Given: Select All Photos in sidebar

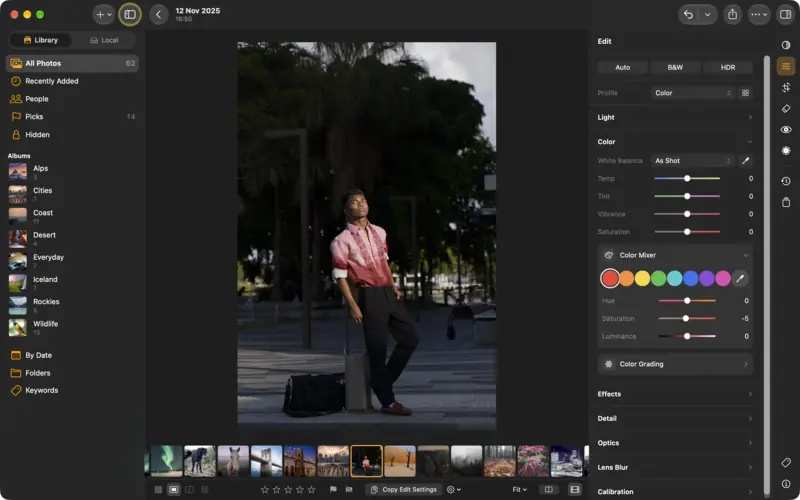Looking at the screenshot, I should click(72, 63).
